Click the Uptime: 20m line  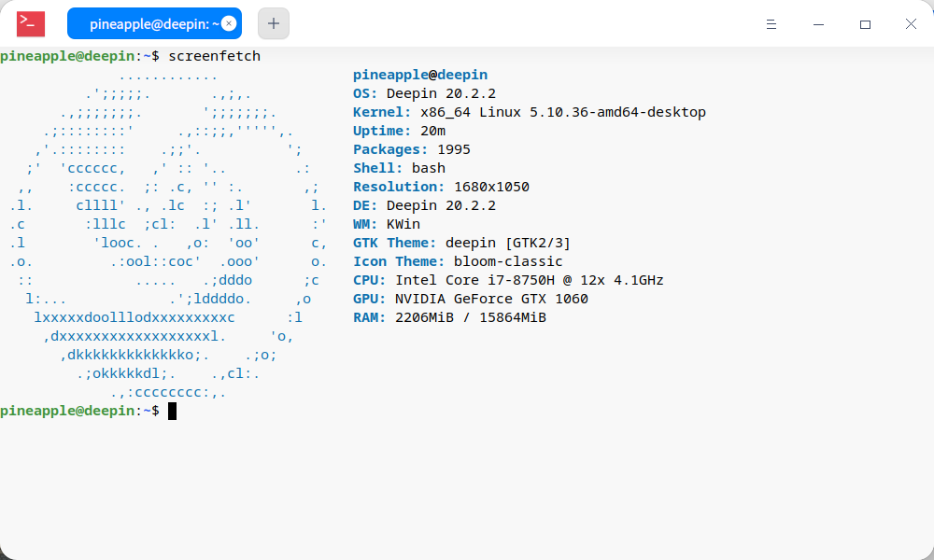pyautogui.click(x=399, y=131)
